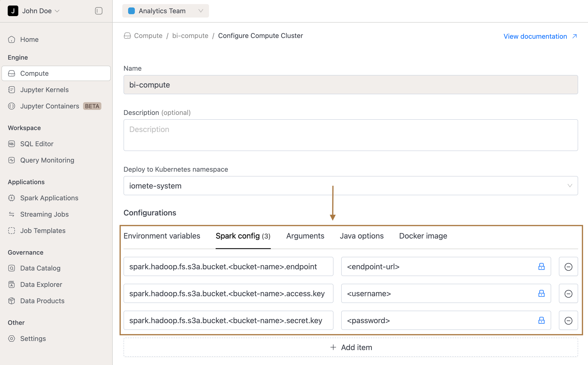Screen dimensions: 588x365
Task: Toggle the lock on the password value
Action: (542, 321)
